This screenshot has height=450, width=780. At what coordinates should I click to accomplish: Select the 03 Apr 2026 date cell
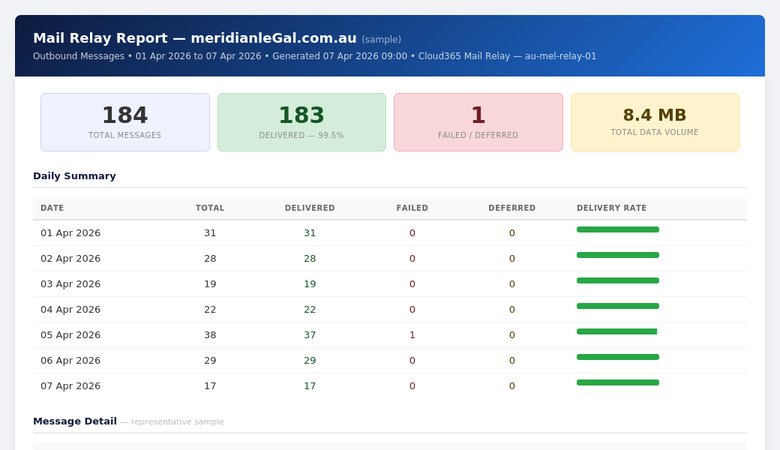[71, 284]
